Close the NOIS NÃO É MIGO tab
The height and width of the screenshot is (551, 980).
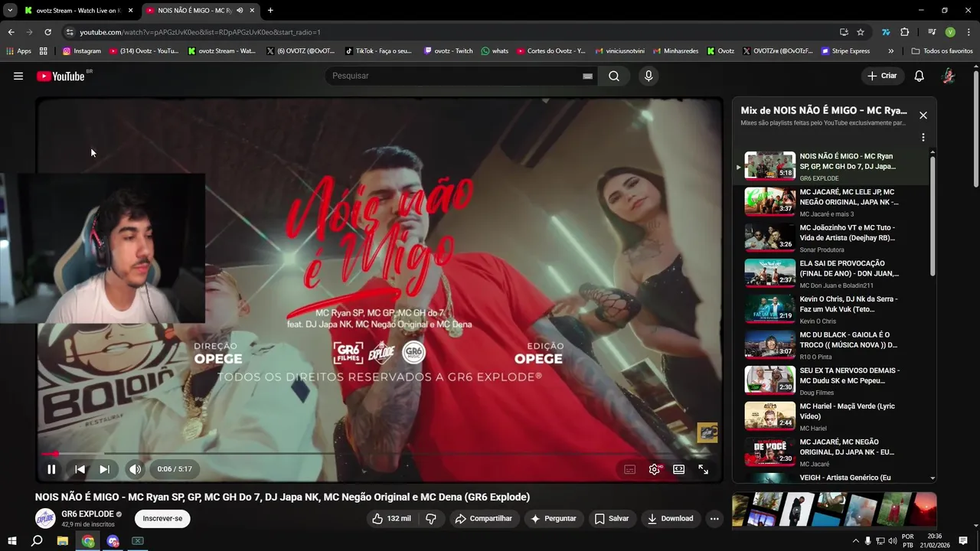252,10
